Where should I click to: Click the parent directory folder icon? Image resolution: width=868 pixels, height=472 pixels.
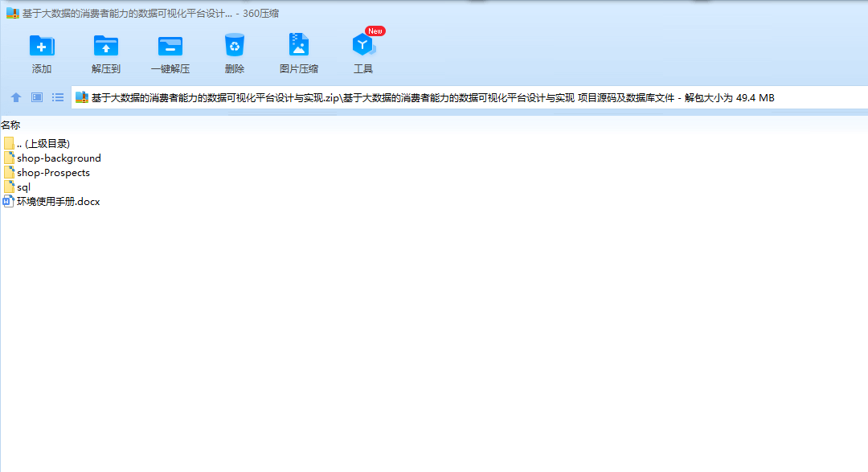[9, 143]
